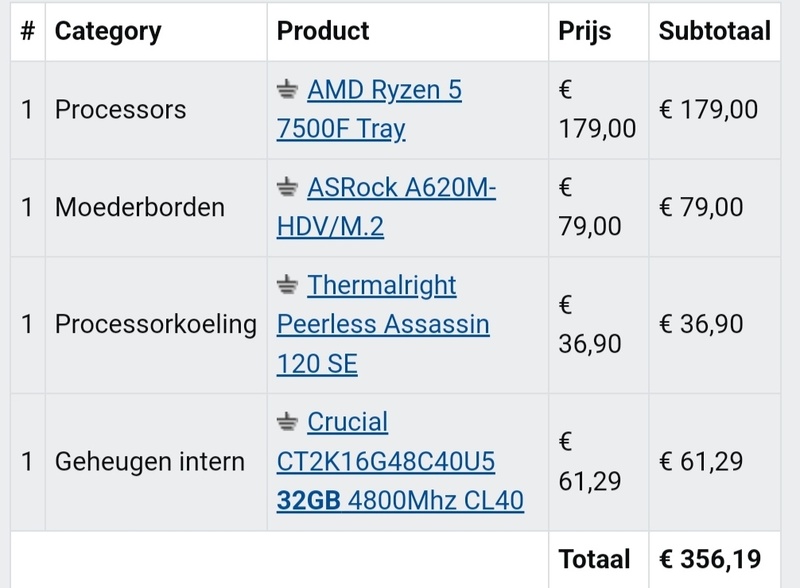The height and width of the screenshot is (588, 800).
Task: Select the quantity cell for the Processors row
Action: coord(25,108)
